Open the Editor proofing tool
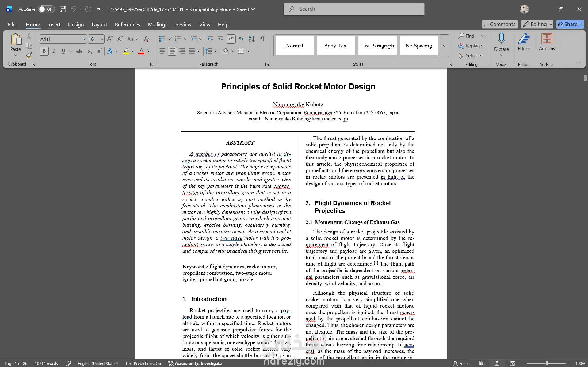588x367 pixels. tap(524, 43)
